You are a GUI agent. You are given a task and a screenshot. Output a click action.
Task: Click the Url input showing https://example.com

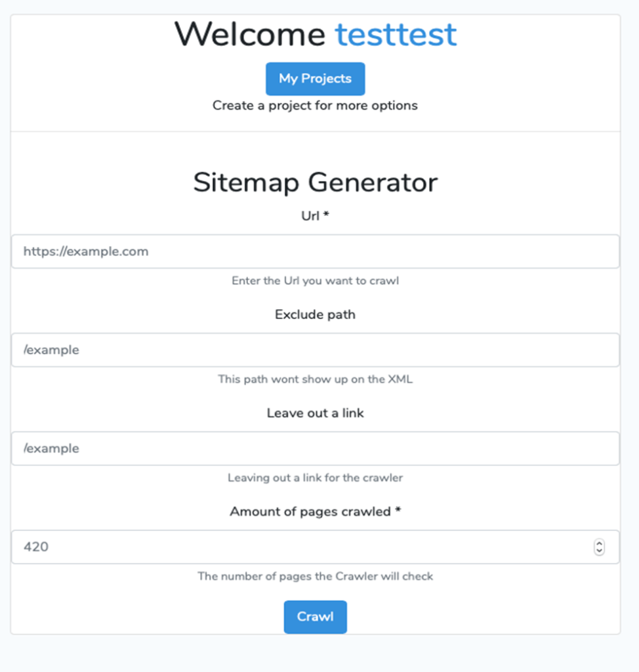coord(315,251)
